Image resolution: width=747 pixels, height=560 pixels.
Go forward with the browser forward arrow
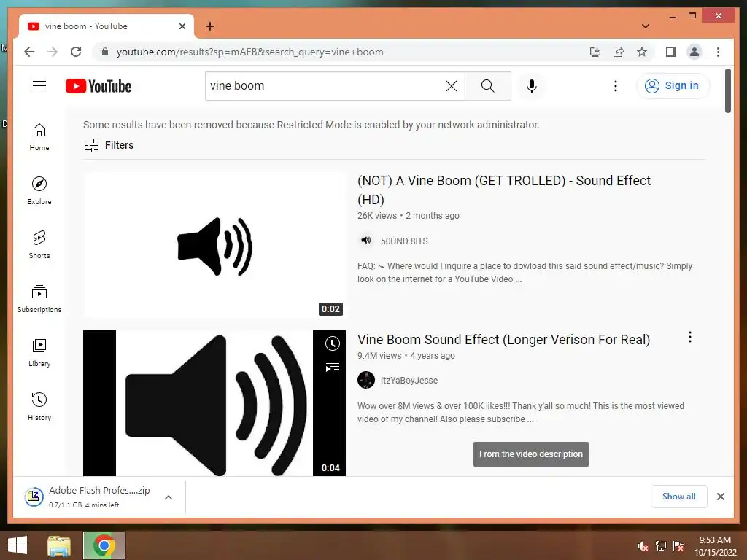(53, 52)
